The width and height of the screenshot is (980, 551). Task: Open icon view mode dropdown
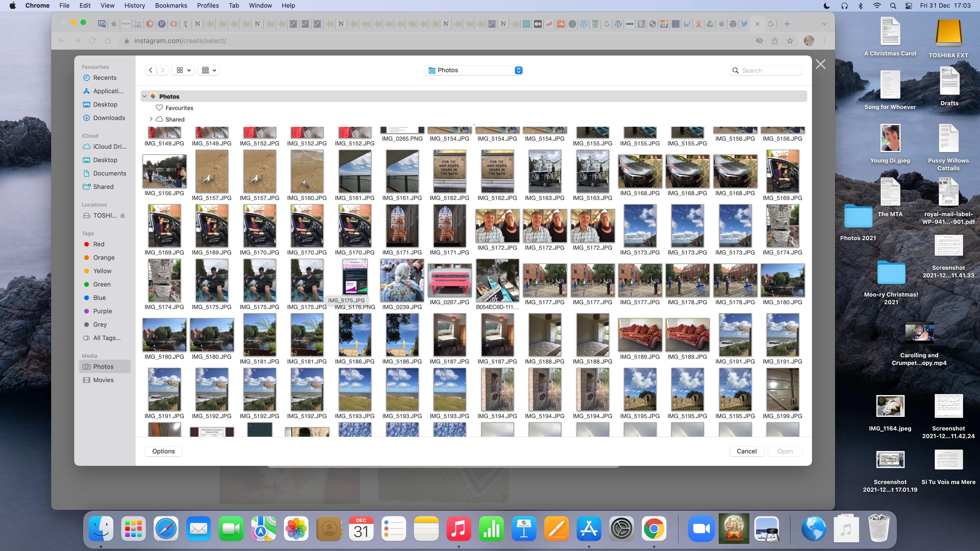(x=183, y=70)
